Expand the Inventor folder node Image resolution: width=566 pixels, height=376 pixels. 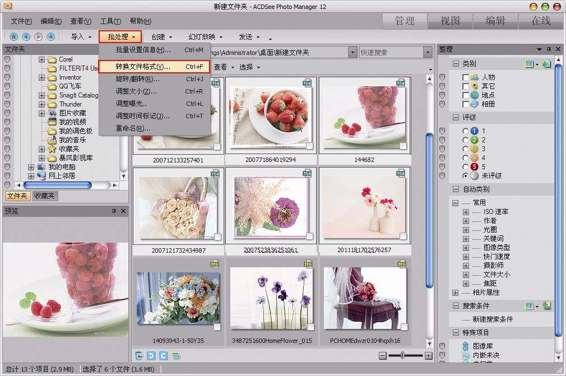(x=42, y=78)
